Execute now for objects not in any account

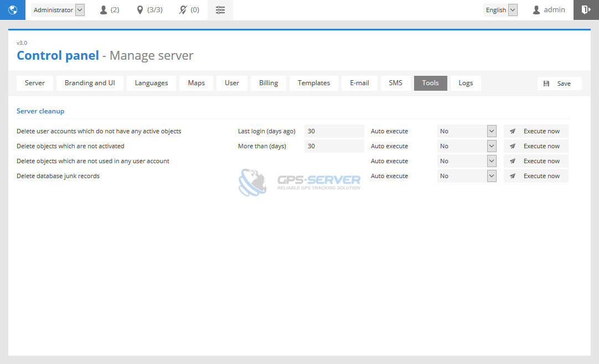click(x=536, y=161)
